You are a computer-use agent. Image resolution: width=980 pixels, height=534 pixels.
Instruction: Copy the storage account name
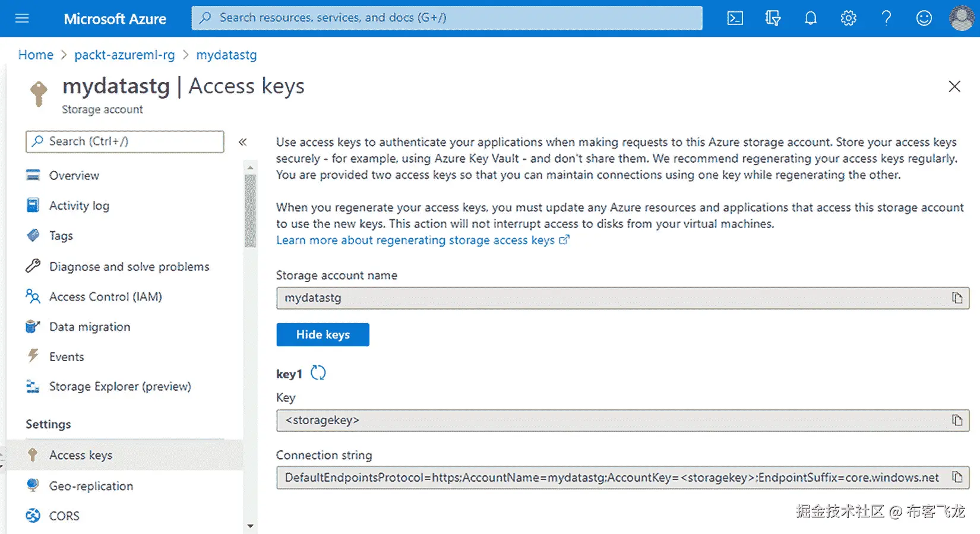pos(957,298)
